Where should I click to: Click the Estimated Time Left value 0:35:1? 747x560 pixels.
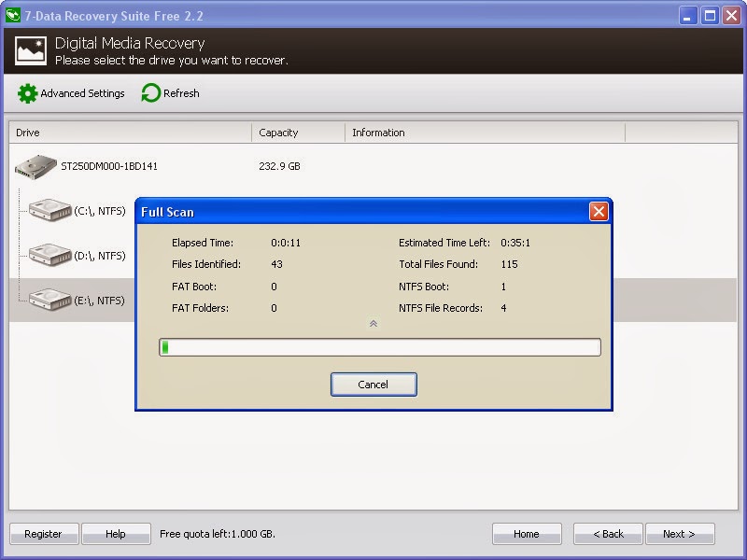(x=515, y=243)
